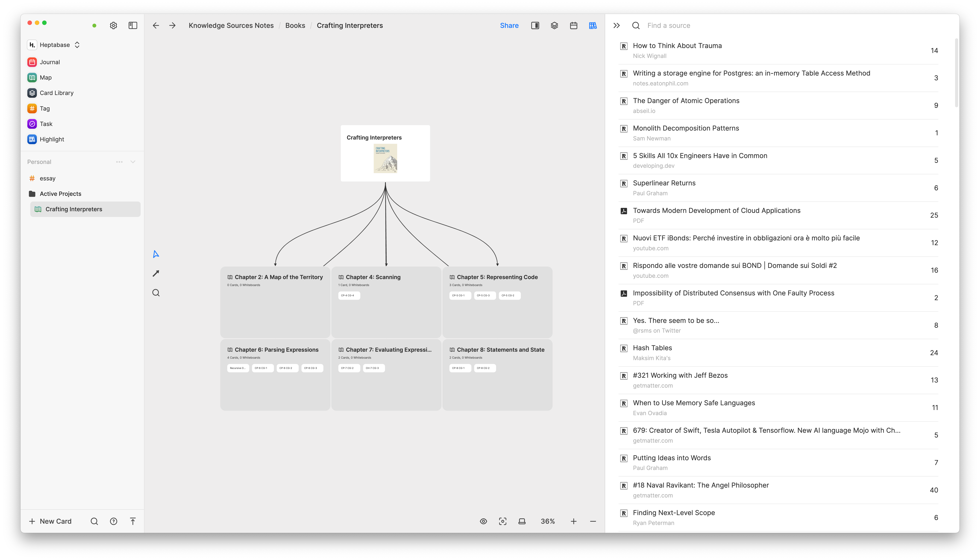The image size is (980, 560).
Task: Collapse the sources panel with double chevron
Action: click(x=617, y=25)
